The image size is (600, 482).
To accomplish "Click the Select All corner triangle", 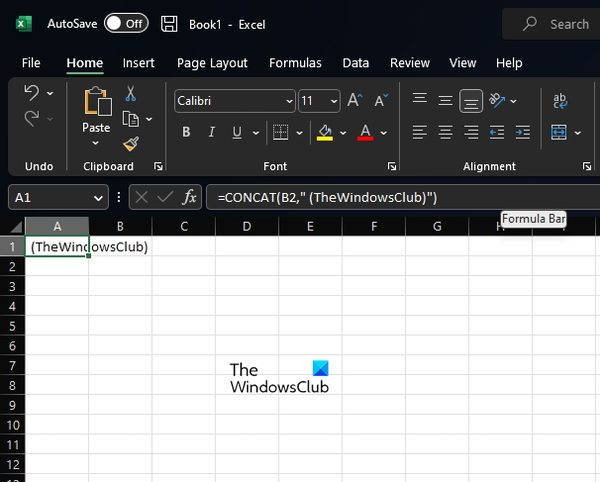I will pyautogui.click(x=16, y=227).
